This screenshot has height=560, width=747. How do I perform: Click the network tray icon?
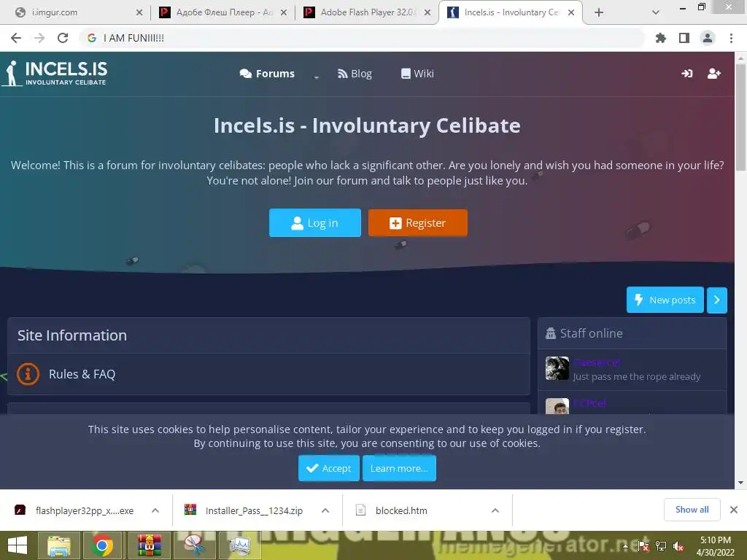click(x=661, y=546)
